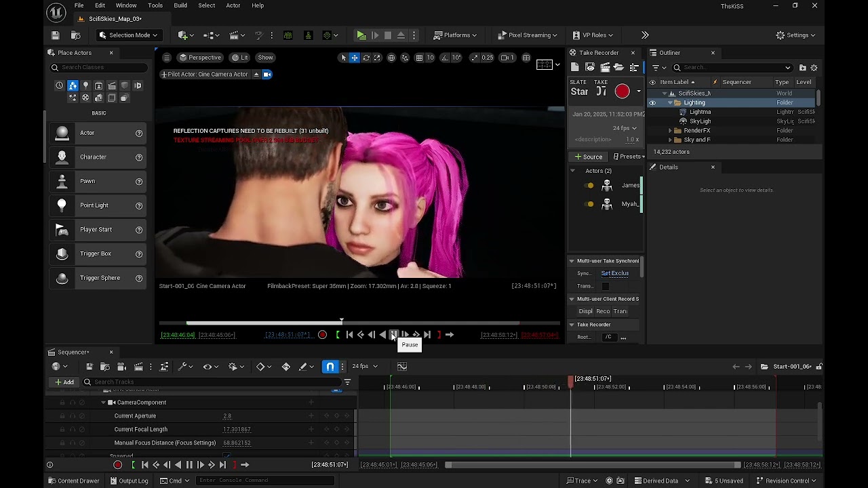Open the Take Recorder 24 fps dropdown
The height and width of the screenshot is (488, 868).
tap(625, 128)
